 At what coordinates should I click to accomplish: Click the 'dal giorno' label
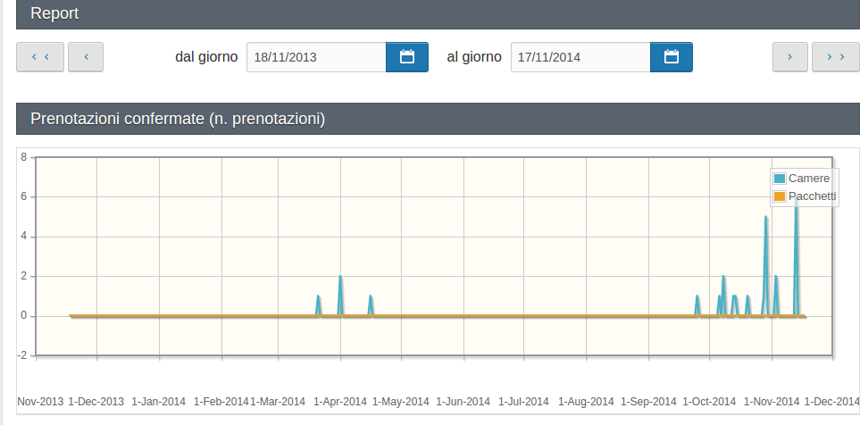[x=206, y=57]
